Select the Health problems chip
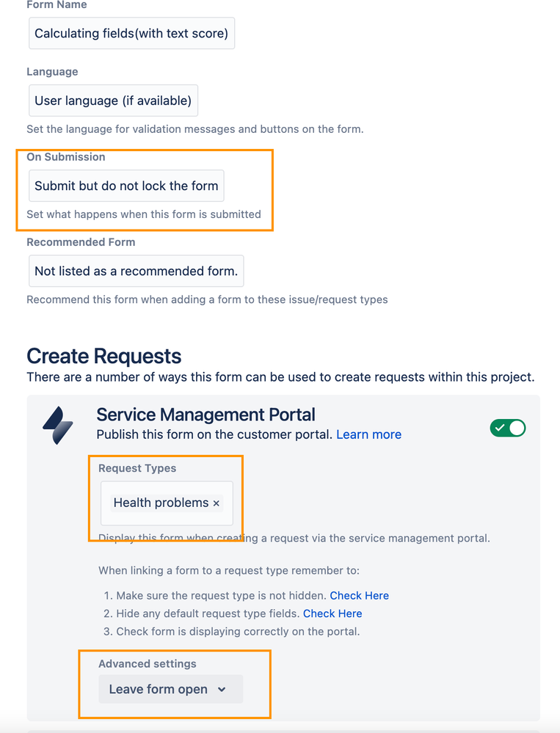This screenshot has height=733, width=560. point(161,503)
